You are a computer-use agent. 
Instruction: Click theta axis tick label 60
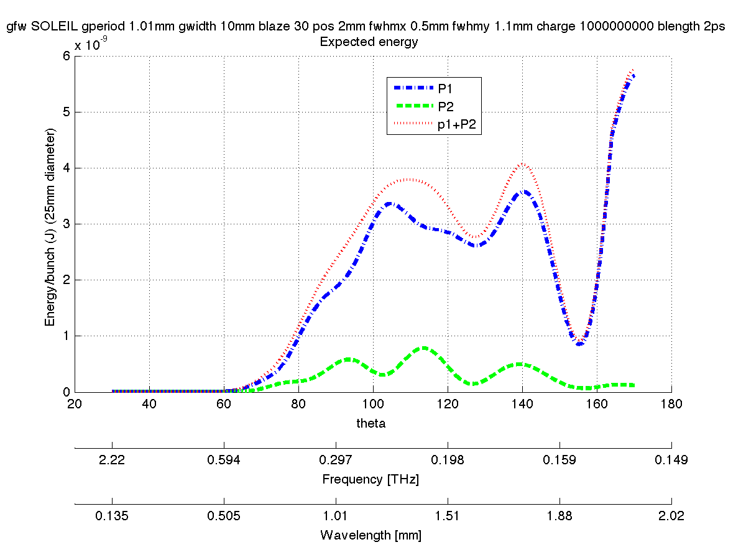224,404
